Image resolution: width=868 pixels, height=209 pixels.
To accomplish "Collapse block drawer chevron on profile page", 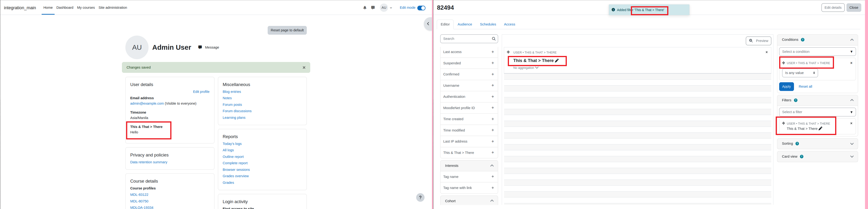I will [428, 24].
